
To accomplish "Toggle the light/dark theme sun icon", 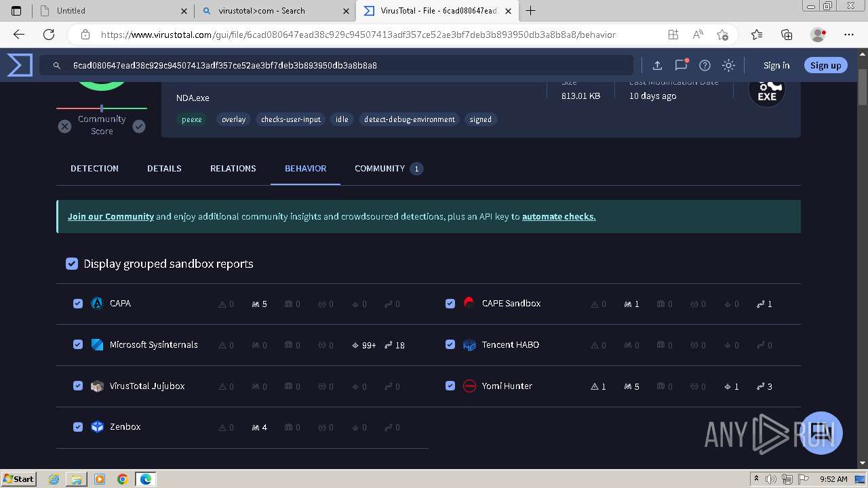I will (728, 65).
